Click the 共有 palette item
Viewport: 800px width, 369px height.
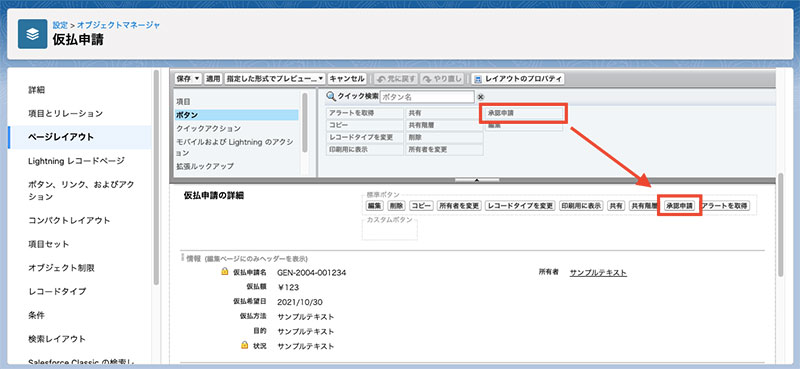444,113
